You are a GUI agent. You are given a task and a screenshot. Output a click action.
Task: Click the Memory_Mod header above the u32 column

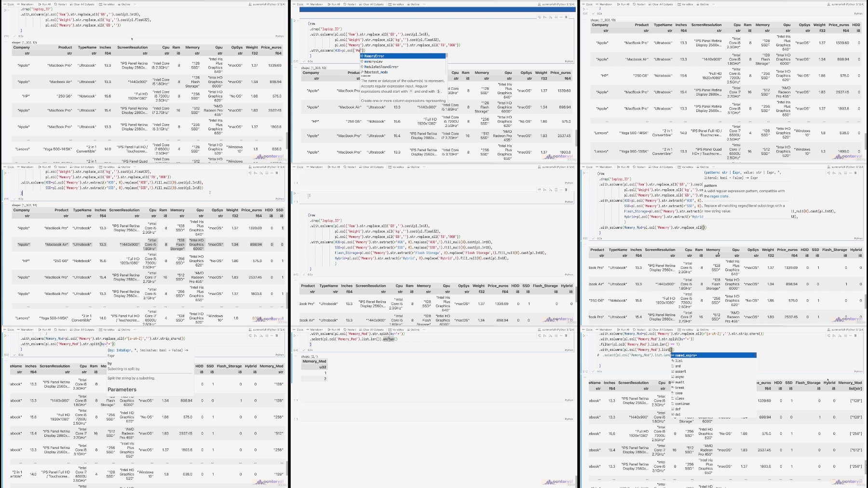[x=314, y=361]
